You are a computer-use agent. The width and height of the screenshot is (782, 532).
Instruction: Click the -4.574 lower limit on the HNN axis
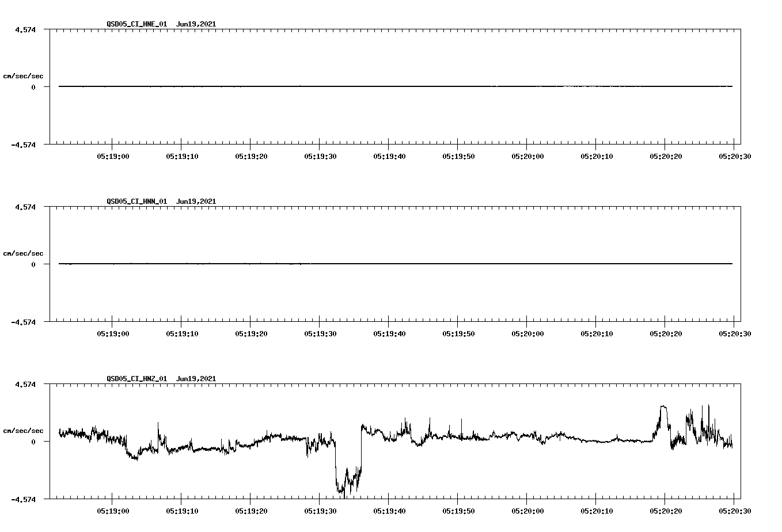tap(23, 322)
